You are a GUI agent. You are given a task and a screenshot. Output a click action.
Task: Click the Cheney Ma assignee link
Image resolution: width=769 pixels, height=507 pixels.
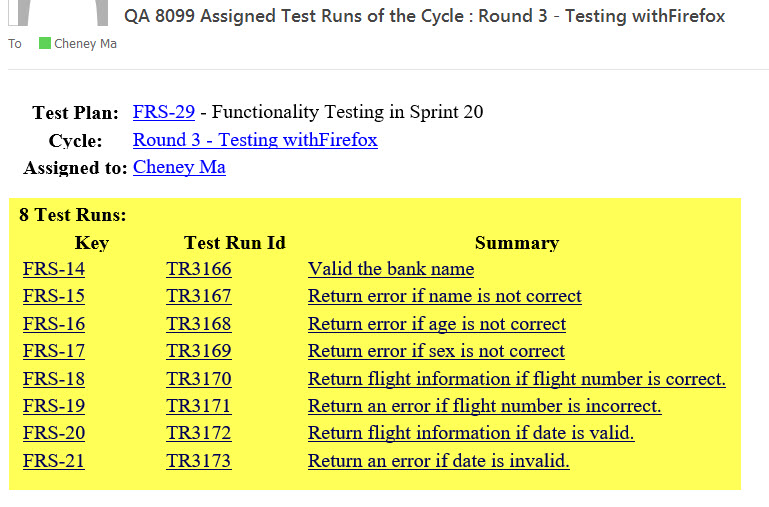(179, 167)
